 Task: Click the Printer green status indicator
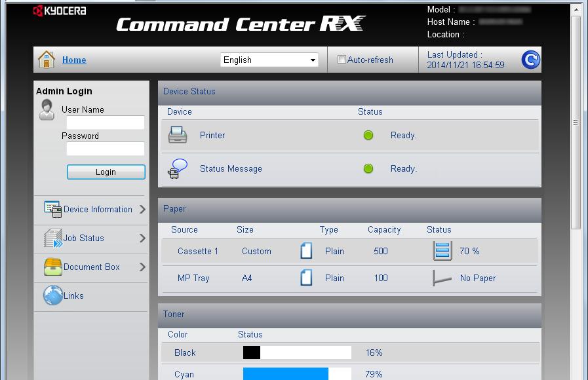(368, 135)
